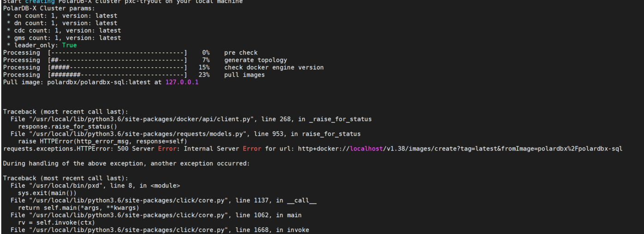Click the 15% progress bar row
The height and width of the screenshot is (234, 644).
point(163,67)
